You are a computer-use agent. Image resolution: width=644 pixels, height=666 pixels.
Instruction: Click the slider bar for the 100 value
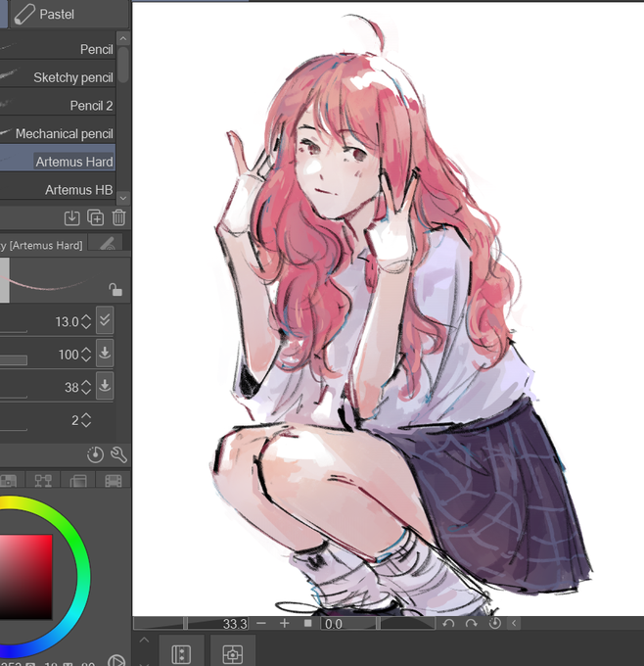pyautogui.click(x=14, y=360)
